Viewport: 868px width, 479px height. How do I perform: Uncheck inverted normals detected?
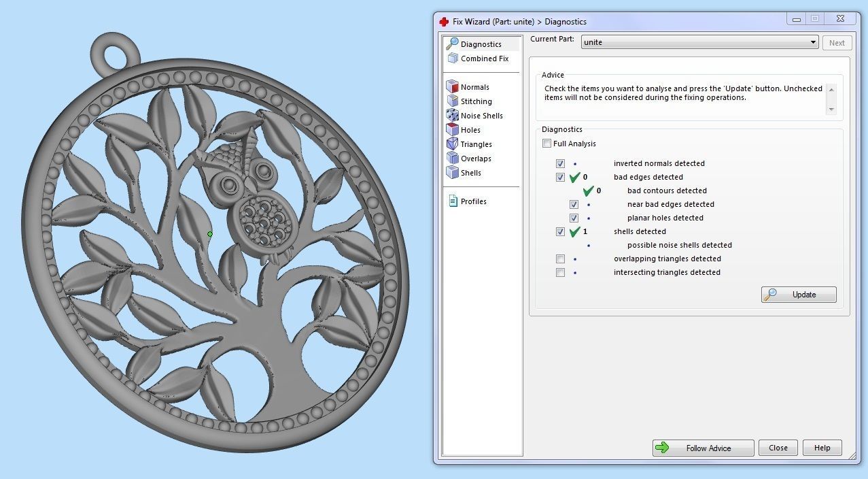pyautogui.click(x=560, y=163)
